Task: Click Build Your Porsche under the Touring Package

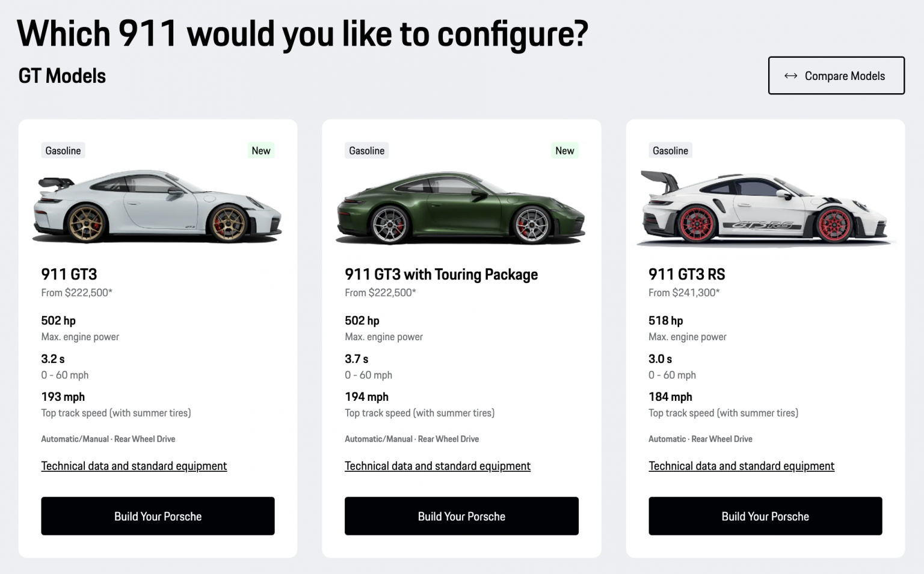Action: (461, 516)
